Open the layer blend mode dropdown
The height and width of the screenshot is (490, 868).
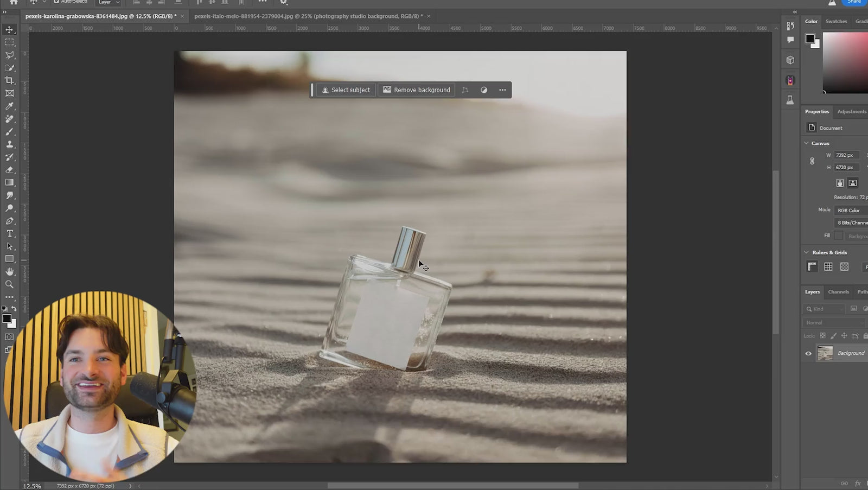pos(833,322)
